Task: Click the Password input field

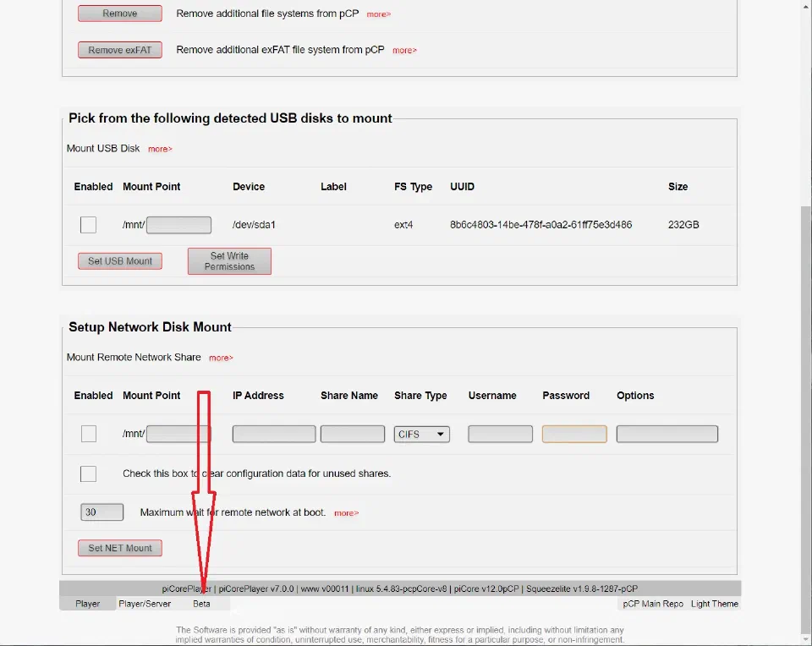Action: pos(574,434)
